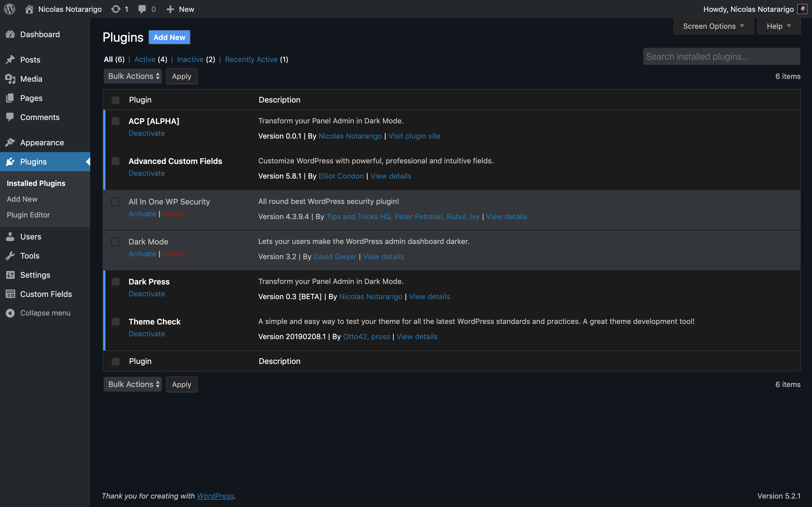Click the WordPress logo icon
The image size is (812, 507).
point(10,9)
